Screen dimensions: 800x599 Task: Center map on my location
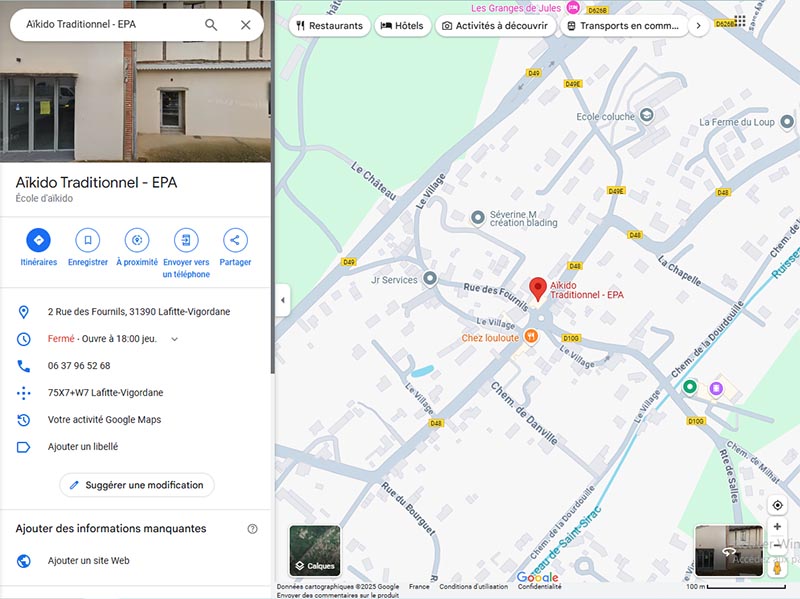[x=777, y=505]
